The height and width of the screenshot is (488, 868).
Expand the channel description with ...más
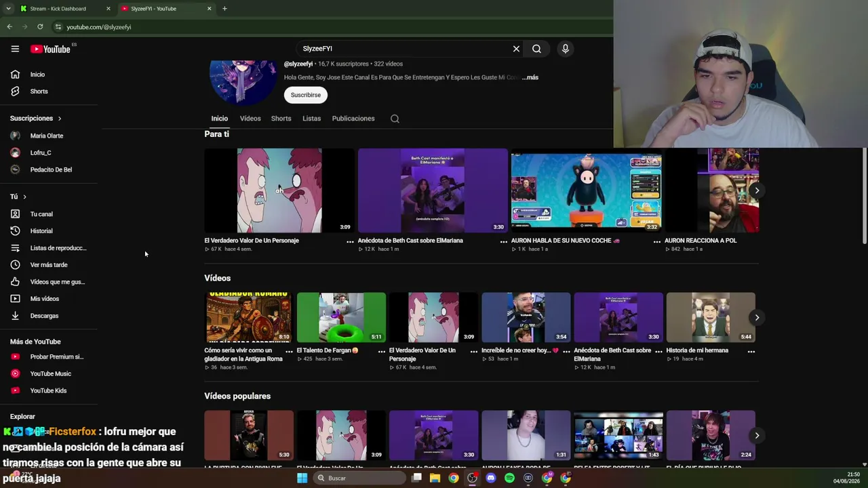pos(530,77)
